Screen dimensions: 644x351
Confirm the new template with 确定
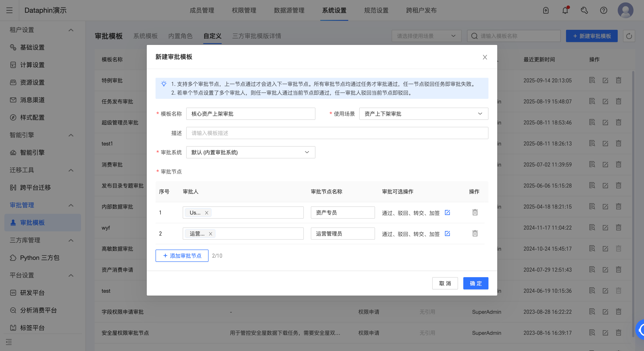point(476,283)
